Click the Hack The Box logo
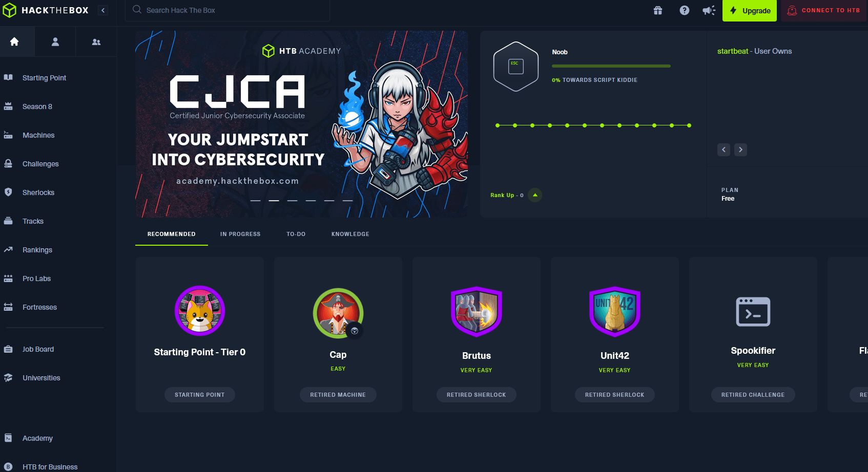This screenshot has width=868, height=472. pyautogui.click(x=46, y=10)
